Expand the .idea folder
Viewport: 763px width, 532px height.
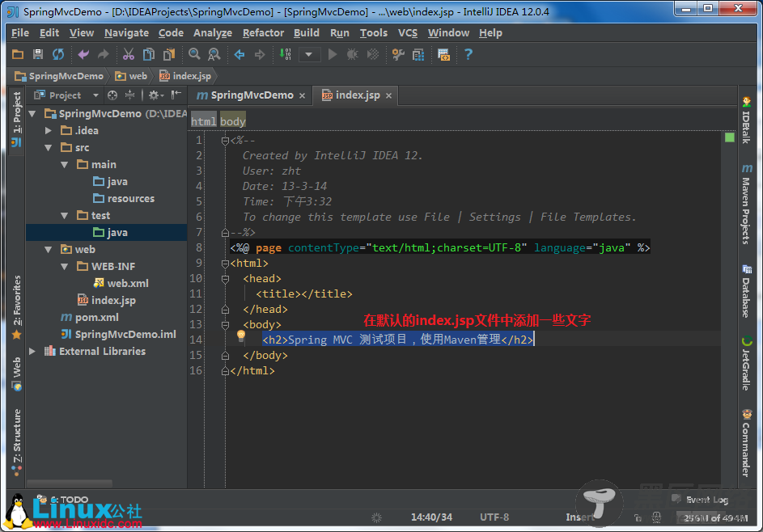[49, 130]
